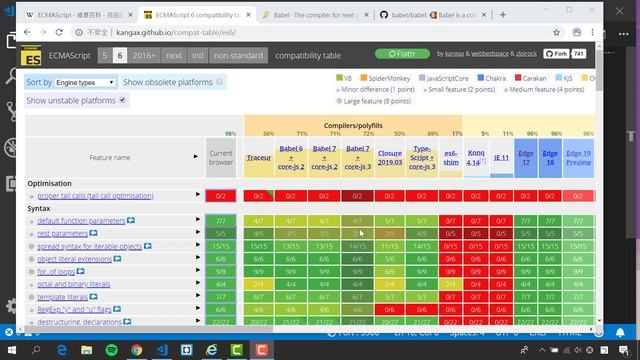Expand for..of loops row
This screenshot has width=640, height=360.
(198, 270)
